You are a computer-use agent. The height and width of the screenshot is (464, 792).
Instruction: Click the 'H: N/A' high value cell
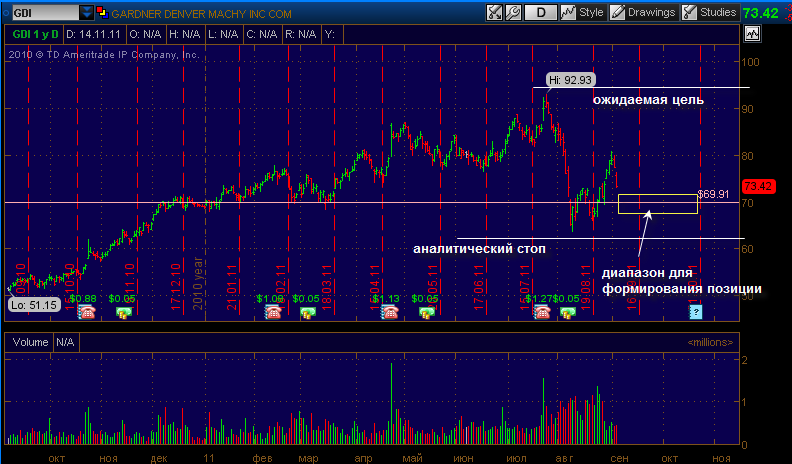[184, 34]
